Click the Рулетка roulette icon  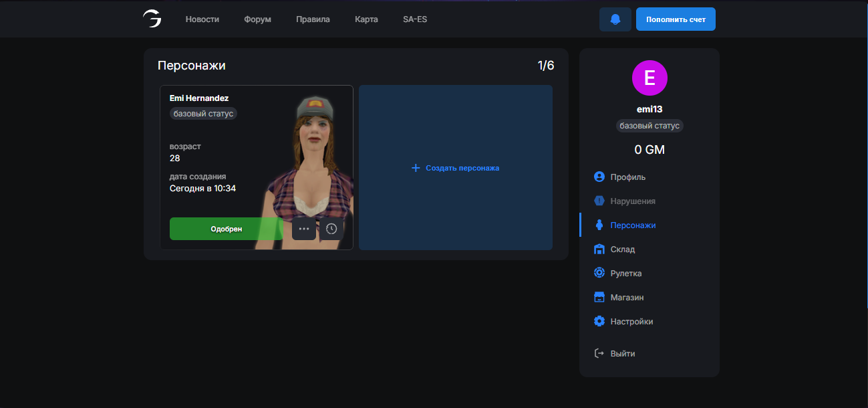(x=599, y=274)
